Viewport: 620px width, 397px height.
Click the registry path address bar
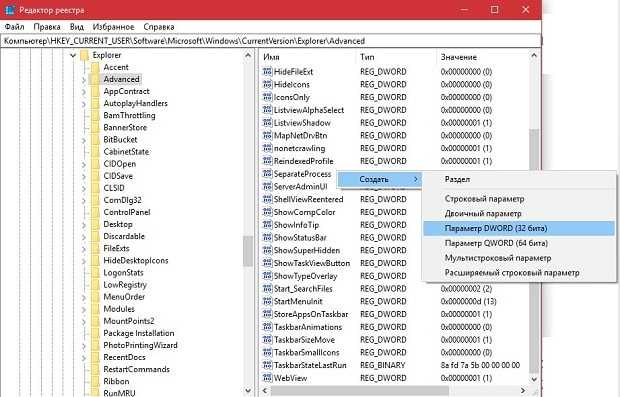tap(271, 41)
